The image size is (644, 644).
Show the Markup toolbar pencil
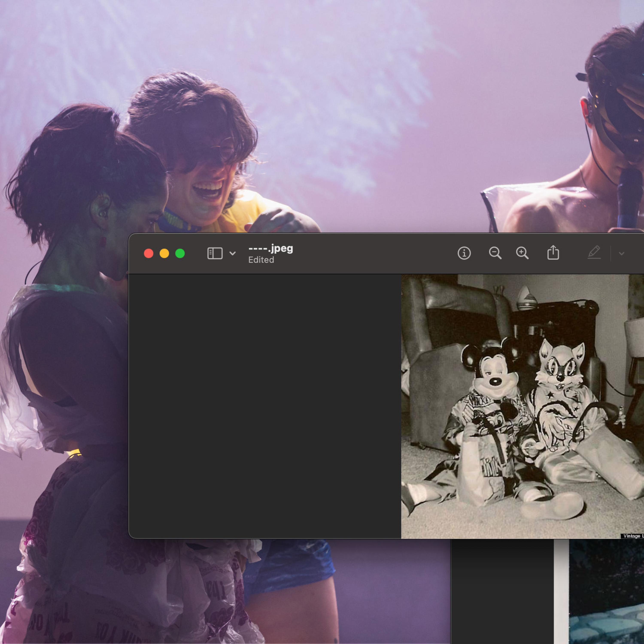pos(594,253)
